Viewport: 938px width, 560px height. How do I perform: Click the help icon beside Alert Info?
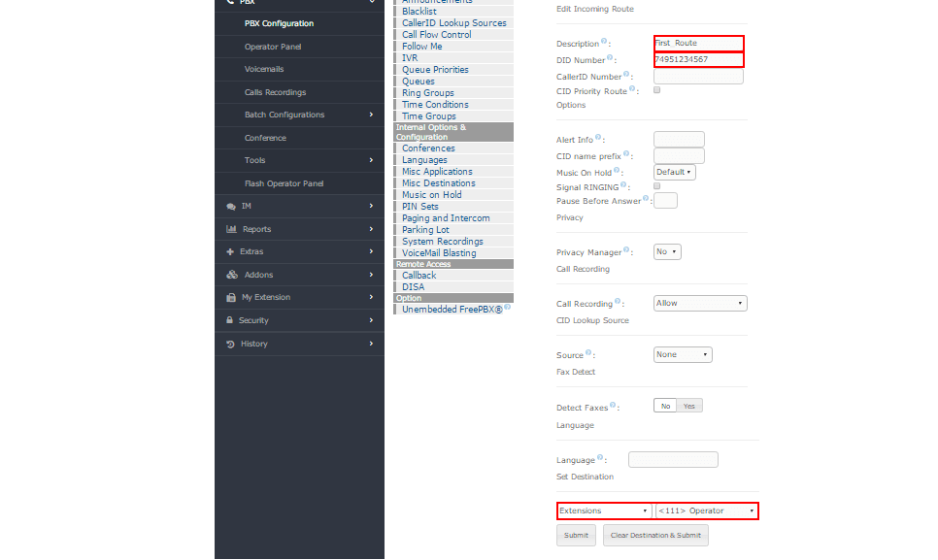tap(597, 137)
